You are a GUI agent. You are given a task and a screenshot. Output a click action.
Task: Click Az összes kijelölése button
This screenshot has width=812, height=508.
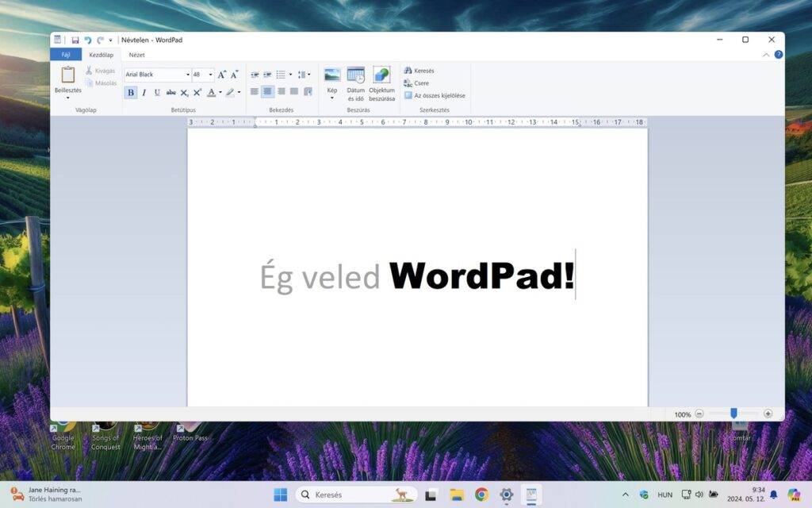click(435, 95)
